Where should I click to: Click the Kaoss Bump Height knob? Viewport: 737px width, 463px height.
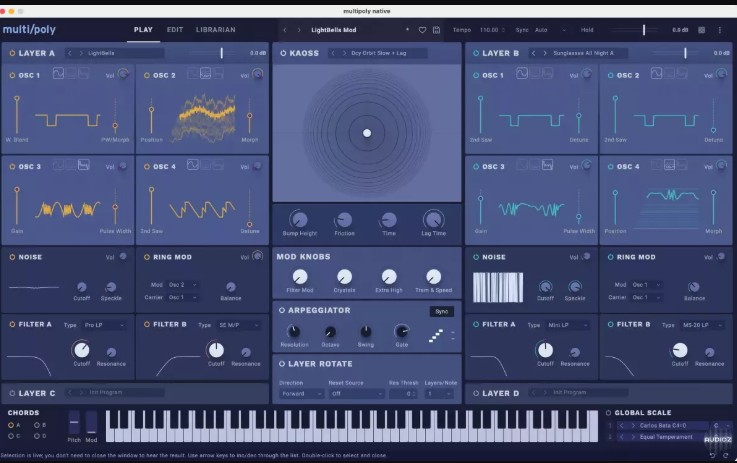point(299,219)
